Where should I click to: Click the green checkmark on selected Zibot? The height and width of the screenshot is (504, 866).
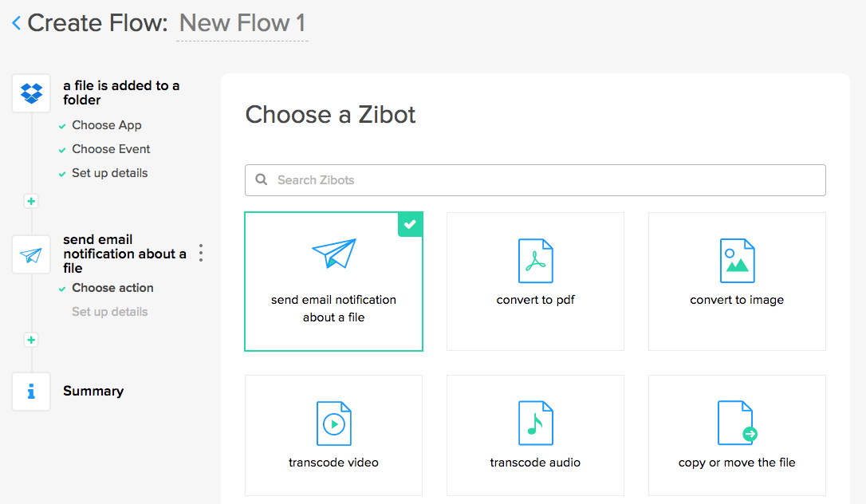tap(411, 224)
